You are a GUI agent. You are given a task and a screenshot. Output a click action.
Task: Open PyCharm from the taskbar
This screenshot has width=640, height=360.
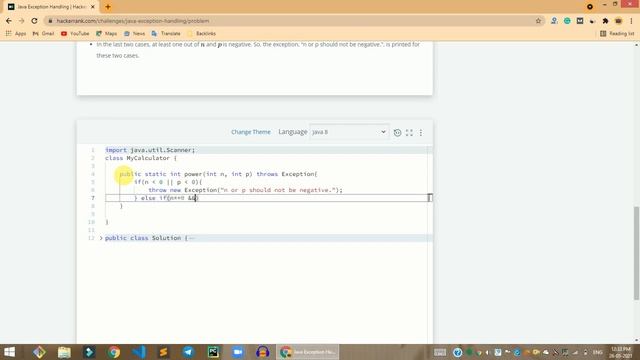pos(213,352)
